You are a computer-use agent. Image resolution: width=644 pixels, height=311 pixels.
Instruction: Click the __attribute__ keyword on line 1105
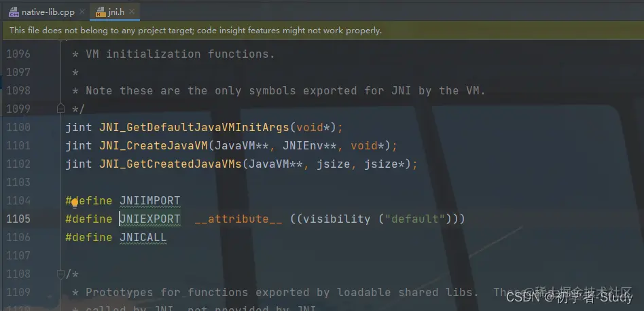point(238,219)
